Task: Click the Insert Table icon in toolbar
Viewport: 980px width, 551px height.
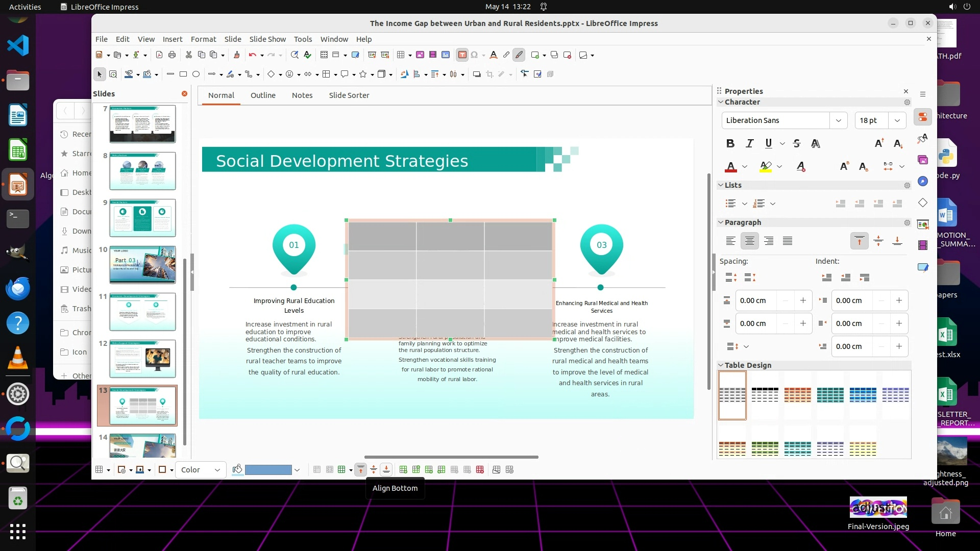Action: coord(401,55)
